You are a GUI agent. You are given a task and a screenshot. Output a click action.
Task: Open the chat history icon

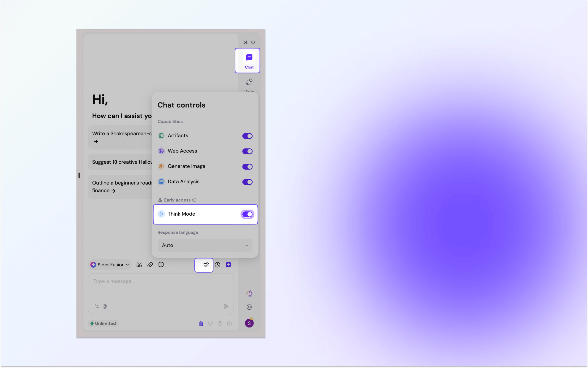[218, 265]
